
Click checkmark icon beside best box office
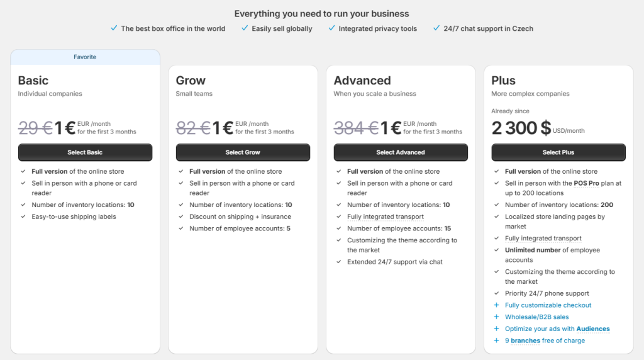coord(114,28)
